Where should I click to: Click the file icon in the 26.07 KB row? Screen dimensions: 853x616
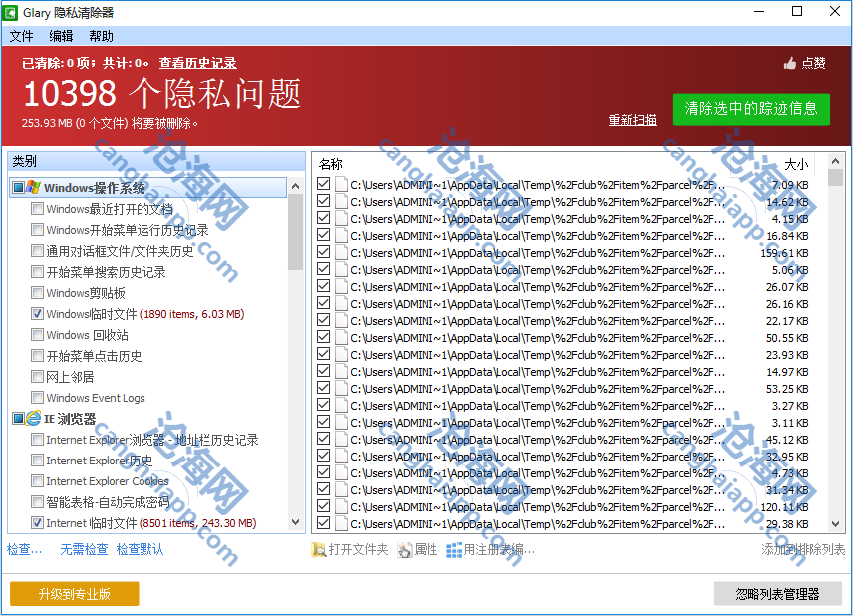341,286
